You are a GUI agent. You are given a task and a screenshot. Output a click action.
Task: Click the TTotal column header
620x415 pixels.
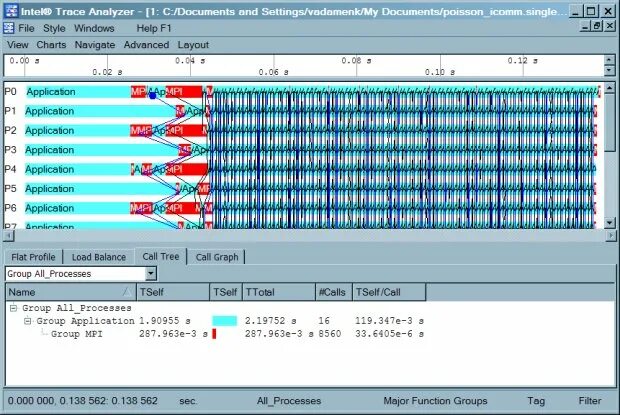click(x=279, y=292)
